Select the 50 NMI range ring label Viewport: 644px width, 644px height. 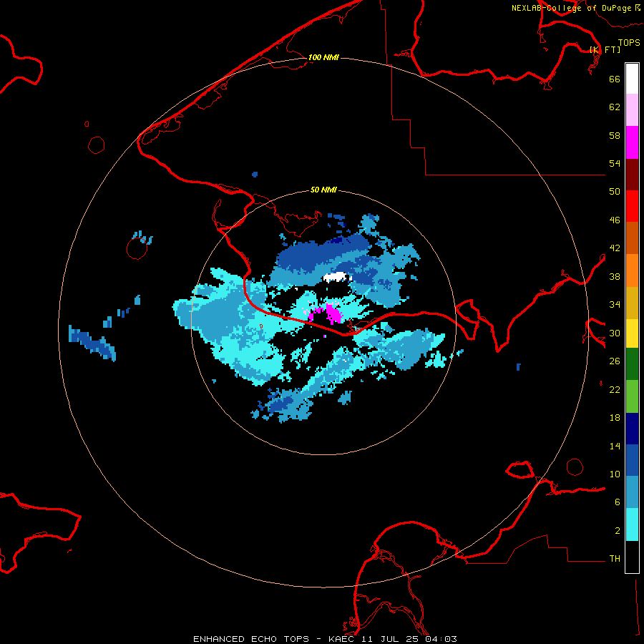(323, 190)
